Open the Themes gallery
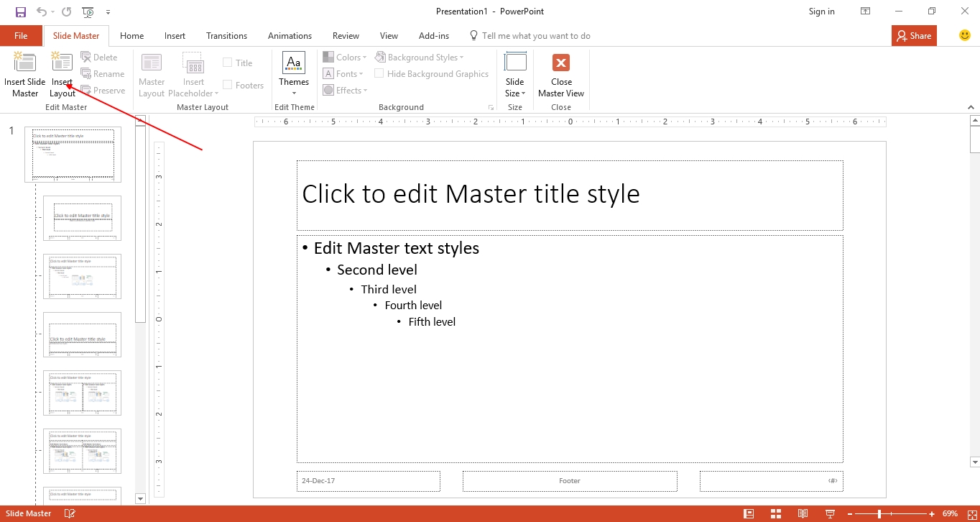980x522 pixels. pos(294,75)
